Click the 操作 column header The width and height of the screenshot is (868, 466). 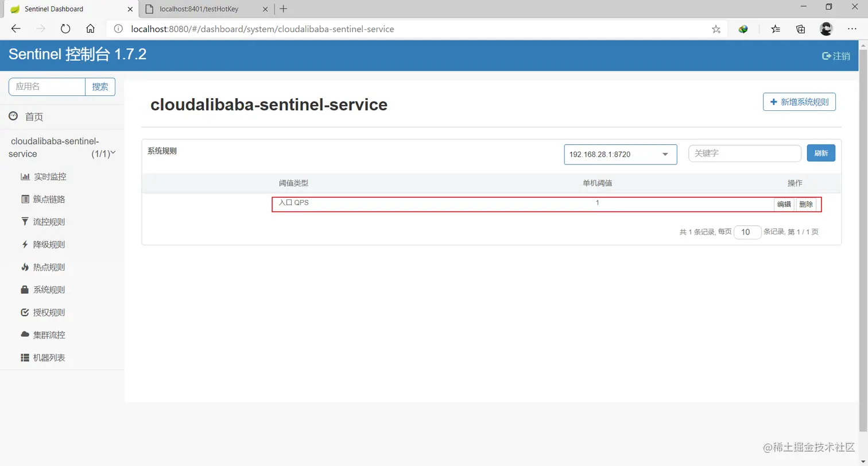[795, 183]
